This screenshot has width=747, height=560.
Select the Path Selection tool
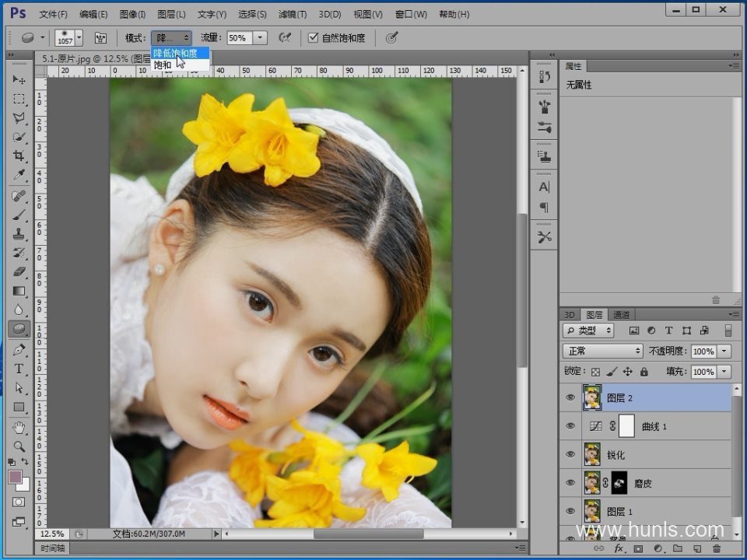[x=19, y=388]
